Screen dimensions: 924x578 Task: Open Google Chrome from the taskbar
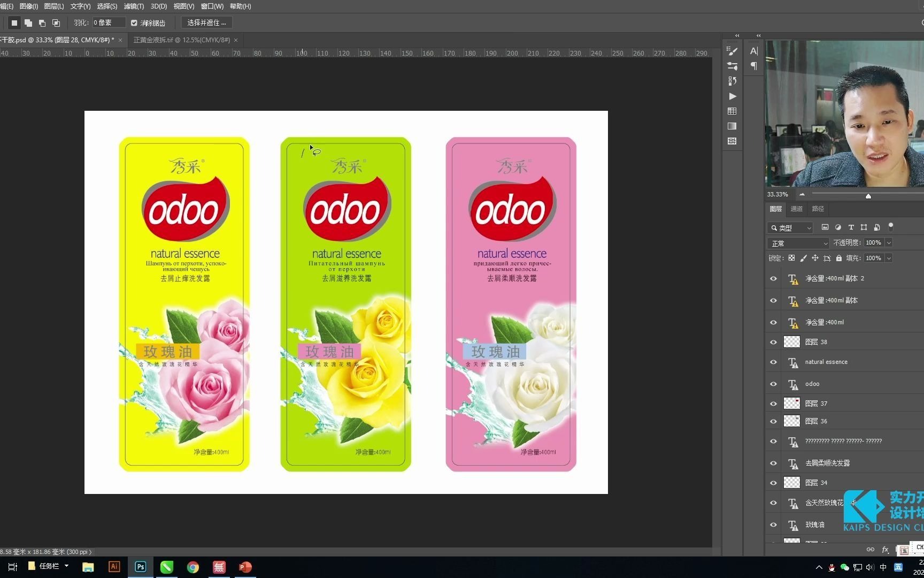pyautogui.click(x=192, y=567)
